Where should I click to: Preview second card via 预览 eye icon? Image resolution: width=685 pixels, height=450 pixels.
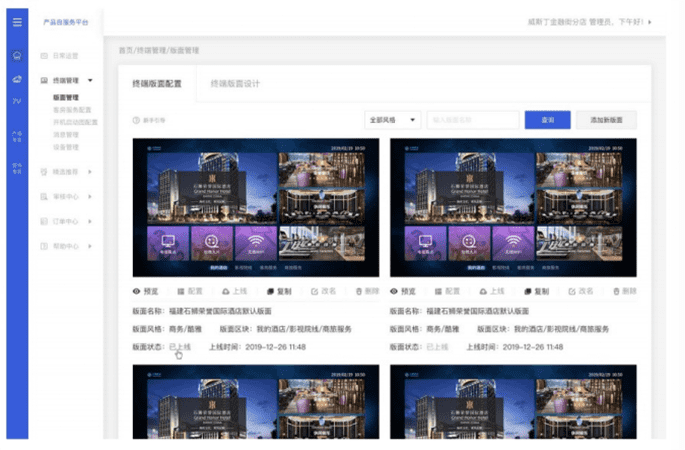tap(394, 291)
